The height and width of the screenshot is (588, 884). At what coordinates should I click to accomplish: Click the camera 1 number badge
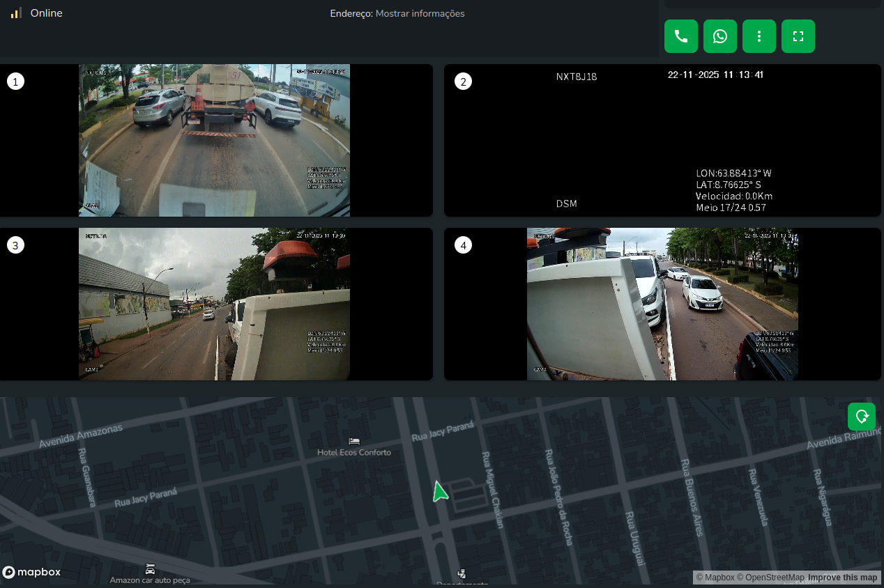click(x=15, y=82)
